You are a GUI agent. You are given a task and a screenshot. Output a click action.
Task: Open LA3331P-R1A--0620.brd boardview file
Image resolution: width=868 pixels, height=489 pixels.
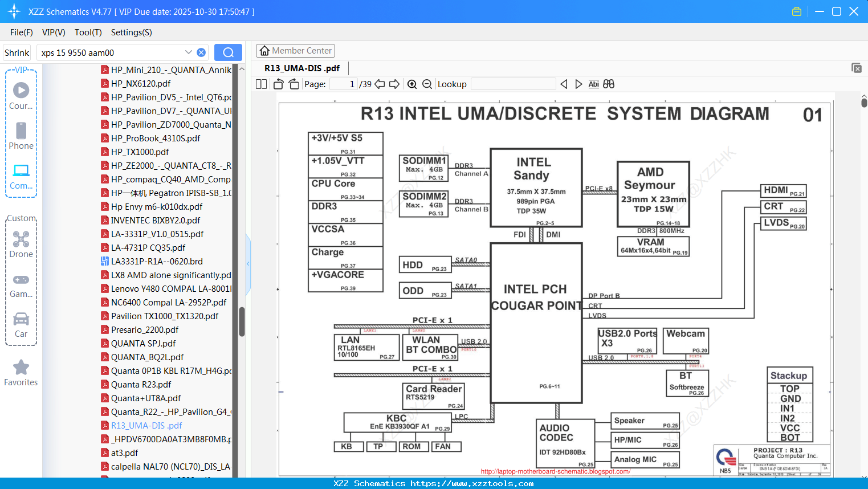157,261
